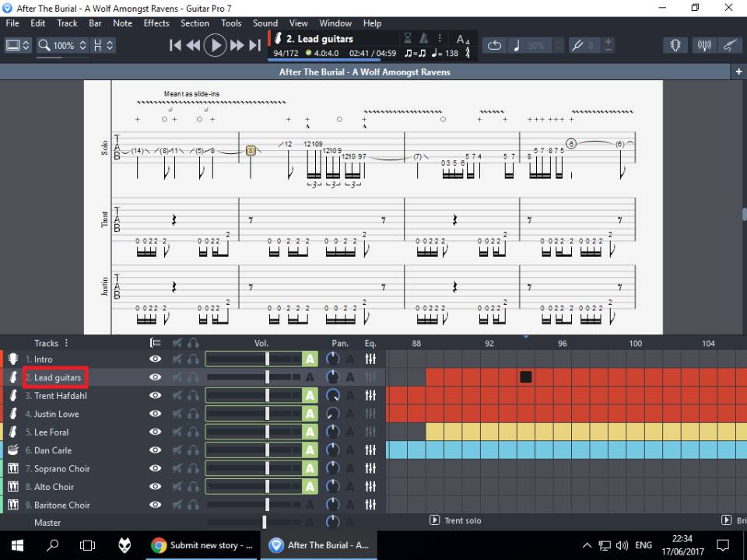Open the Alto Choir equalizer icon

tap(370, 487)
